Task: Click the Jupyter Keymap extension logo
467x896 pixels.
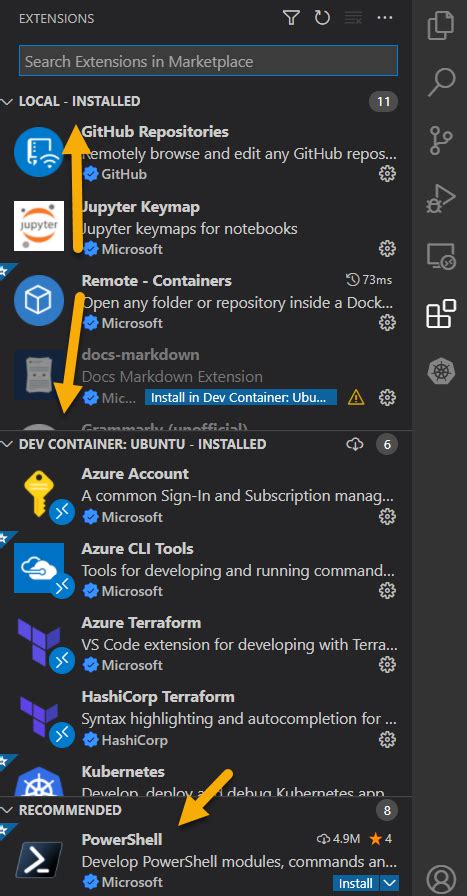Action: click(39, 226)
